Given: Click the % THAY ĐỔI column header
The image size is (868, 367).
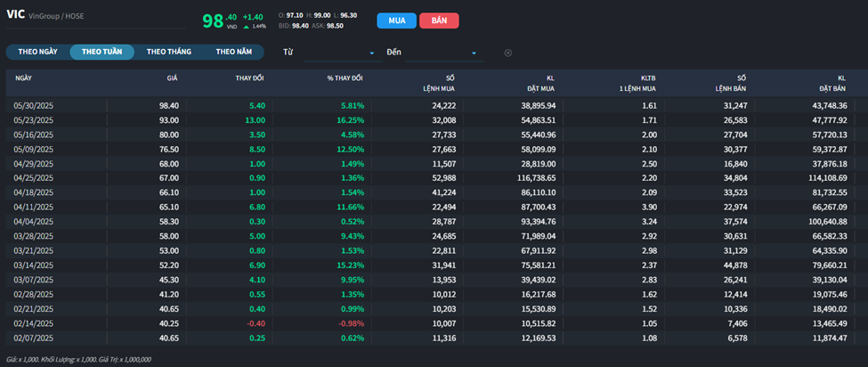Looking at the screenshot, I should [345, 78].
